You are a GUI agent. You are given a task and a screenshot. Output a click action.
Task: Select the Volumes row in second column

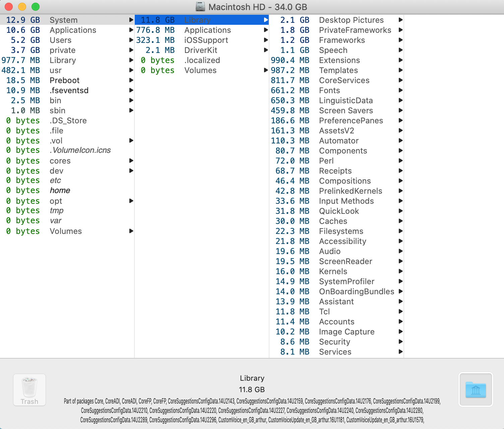click(x=202, y=70)
